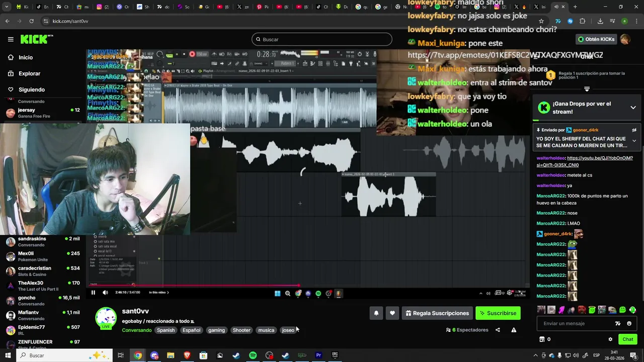Screen dimensions: 644x362
Task: Expand the Gana Drops banner chevron
Action: coord(633,108)
